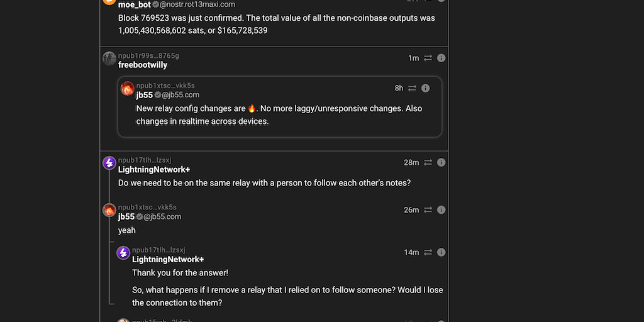Show info for jb55's 8h quoted note

coord(426,88)
